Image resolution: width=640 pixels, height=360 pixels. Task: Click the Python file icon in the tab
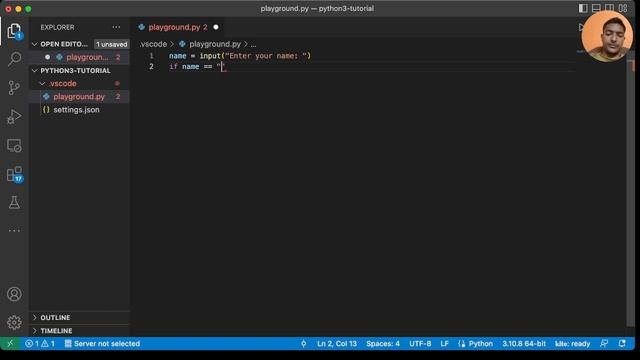coord(142,27)
